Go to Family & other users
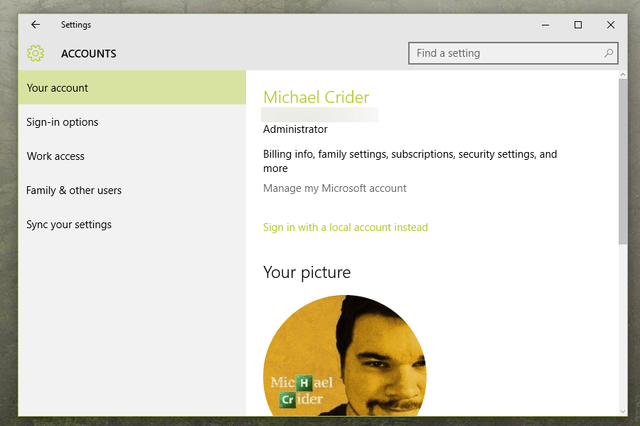This screenshot has height=426, width=640. (x=132, y=190)
